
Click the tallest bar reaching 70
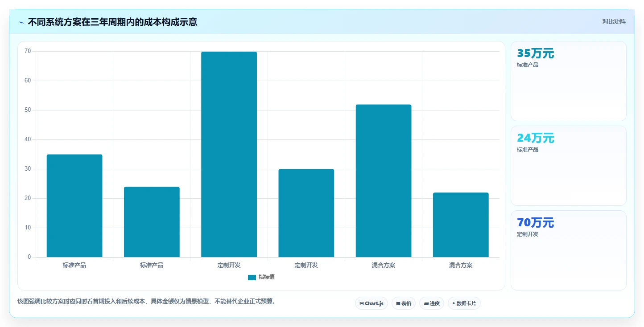[229, 154]
